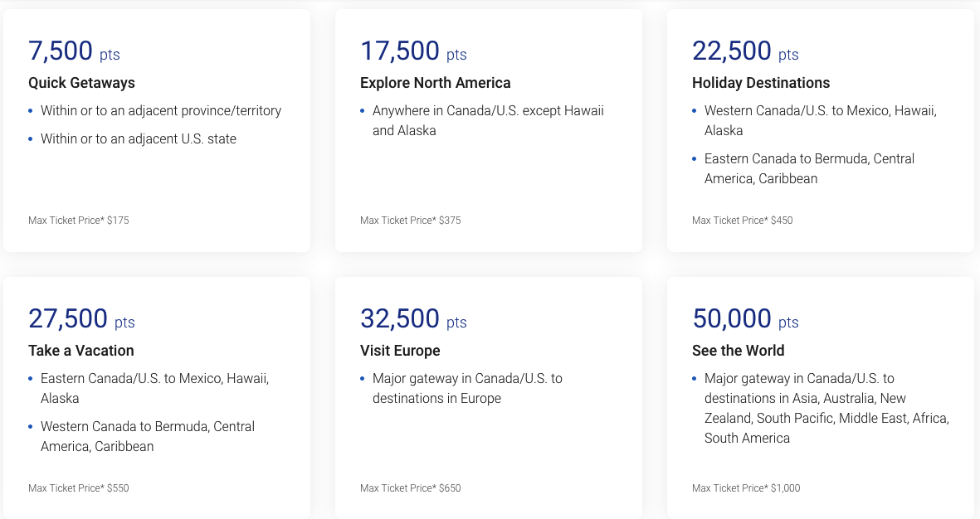Click Max Ticket Price* $1,000 footnote
The height and width of the screenshot is (519, 980).
[746, 488]
